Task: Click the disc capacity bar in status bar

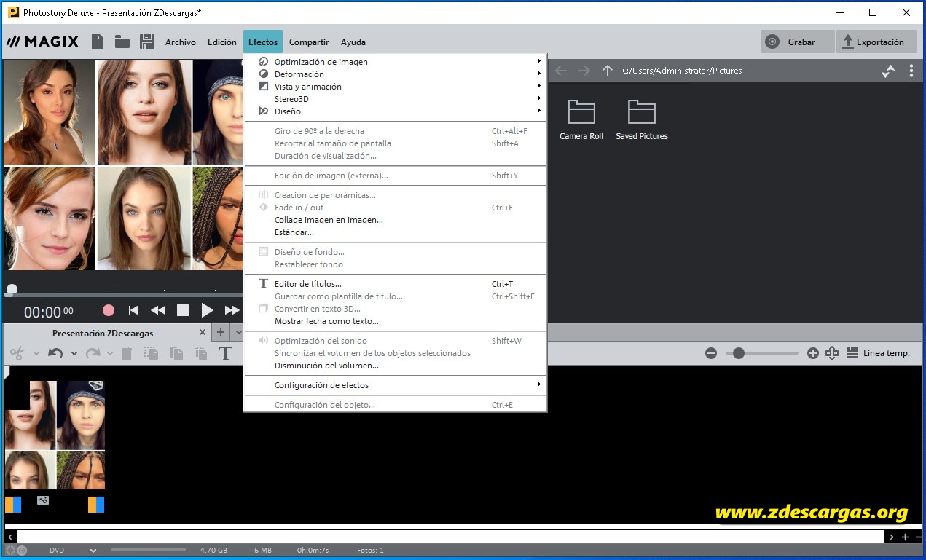Action: [149, 551]
